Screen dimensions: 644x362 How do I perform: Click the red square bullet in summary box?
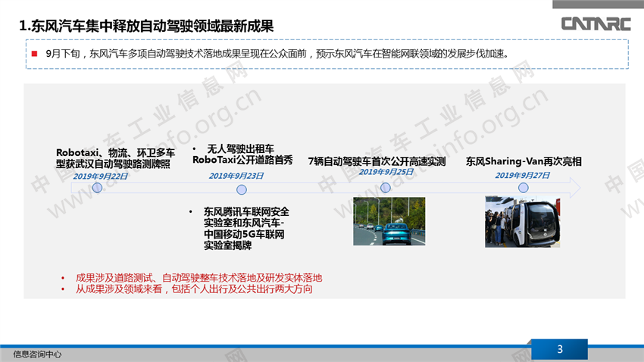[35, 54]
